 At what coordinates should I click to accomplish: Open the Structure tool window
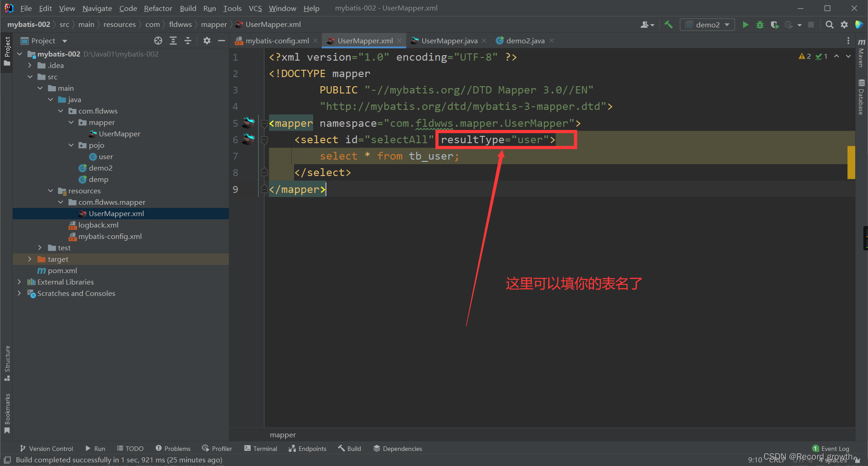(x=7, y=363)
